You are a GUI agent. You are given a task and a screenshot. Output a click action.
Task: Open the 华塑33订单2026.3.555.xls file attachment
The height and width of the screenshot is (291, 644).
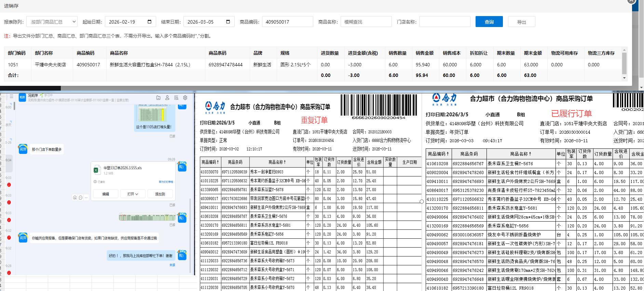[122, 168]
